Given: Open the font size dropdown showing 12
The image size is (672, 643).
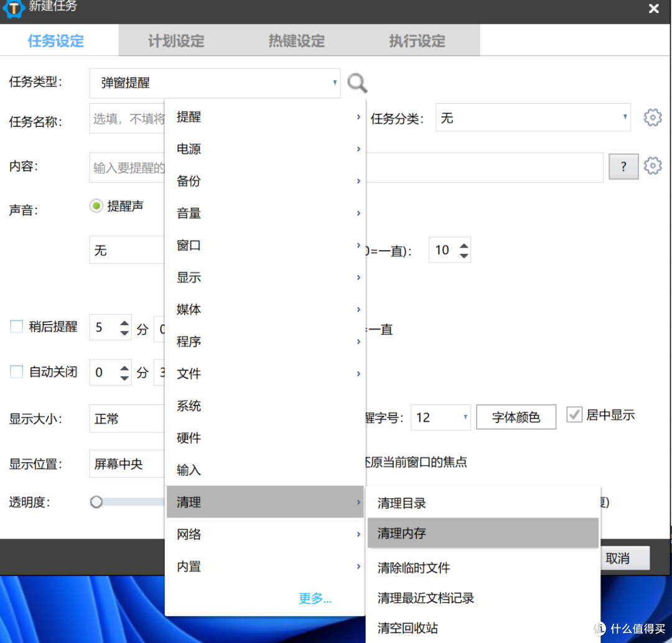Looking at the screenshot, I should coord(441,417).
